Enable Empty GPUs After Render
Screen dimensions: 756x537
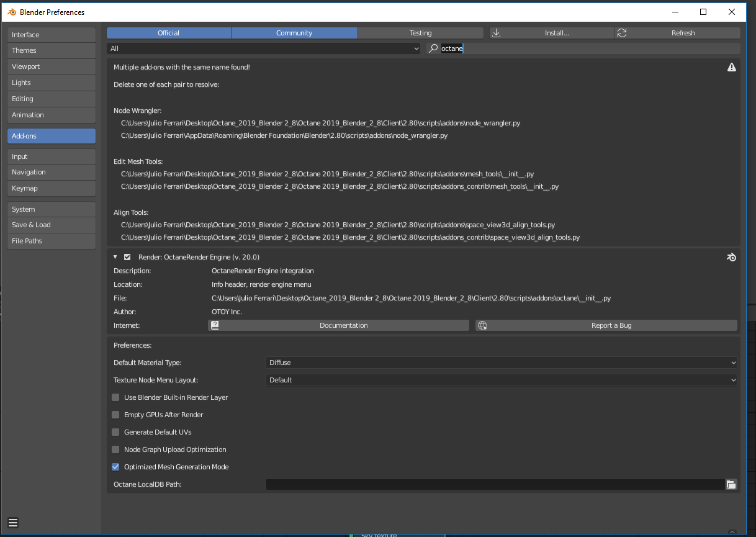115,415
